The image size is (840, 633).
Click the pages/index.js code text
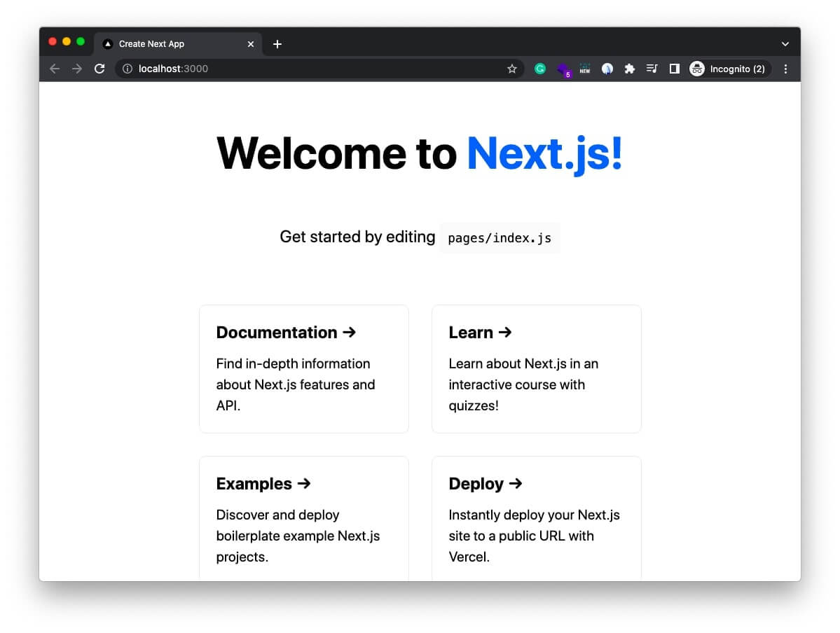point(500,238)
